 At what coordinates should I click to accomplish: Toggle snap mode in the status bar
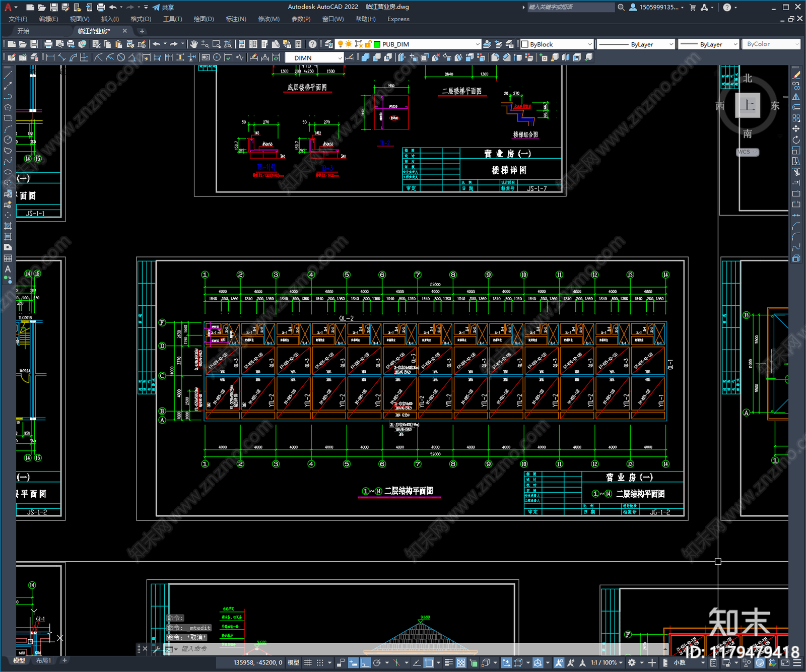pyautogui.click(x=320, y=662)
